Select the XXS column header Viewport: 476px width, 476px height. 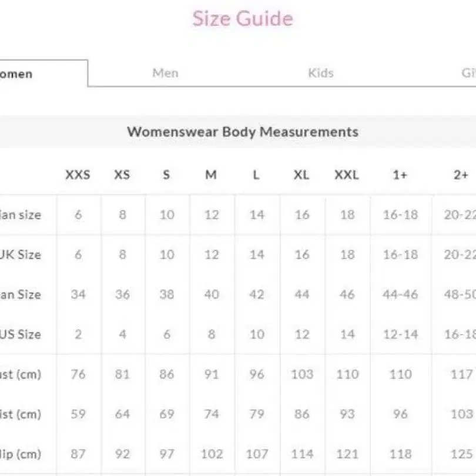78,175
